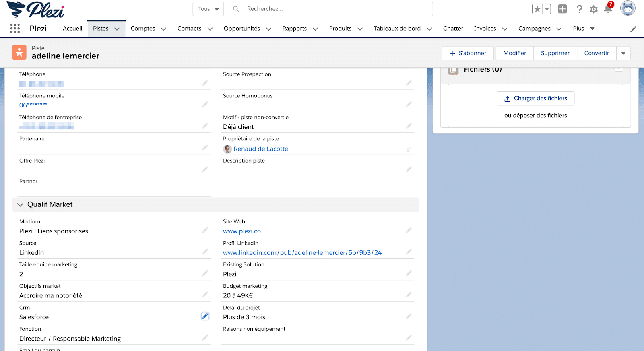
Task: Open the Help question mark icon
Action: (579, 9)
